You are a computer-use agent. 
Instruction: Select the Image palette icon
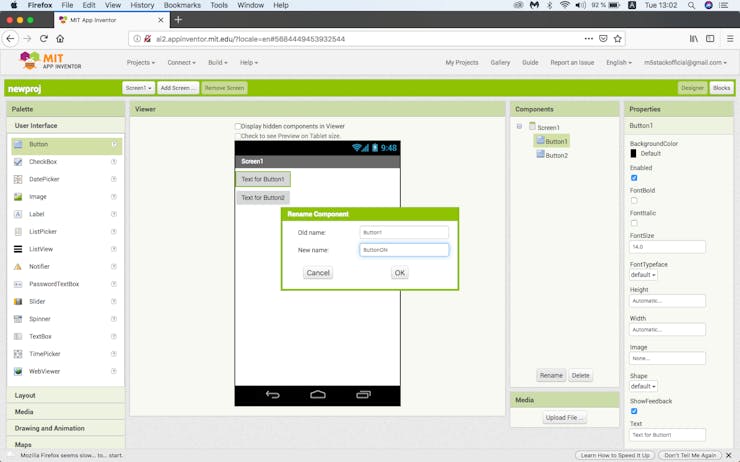pyautogui.click(x=18, y=197)
